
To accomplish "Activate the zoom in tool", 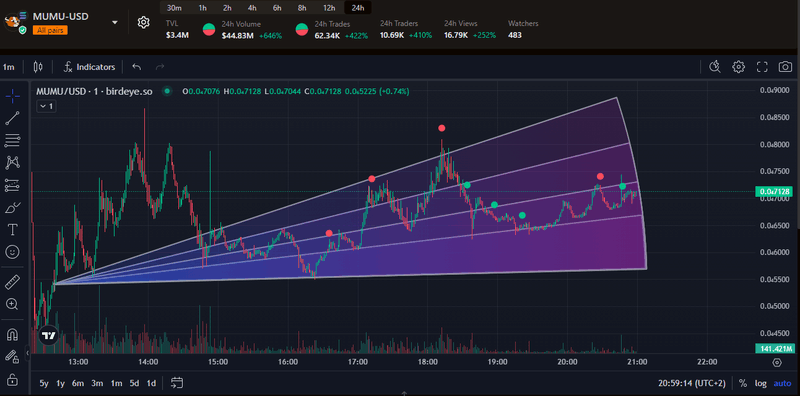I will pyautogui.click(x=12, y=304).
